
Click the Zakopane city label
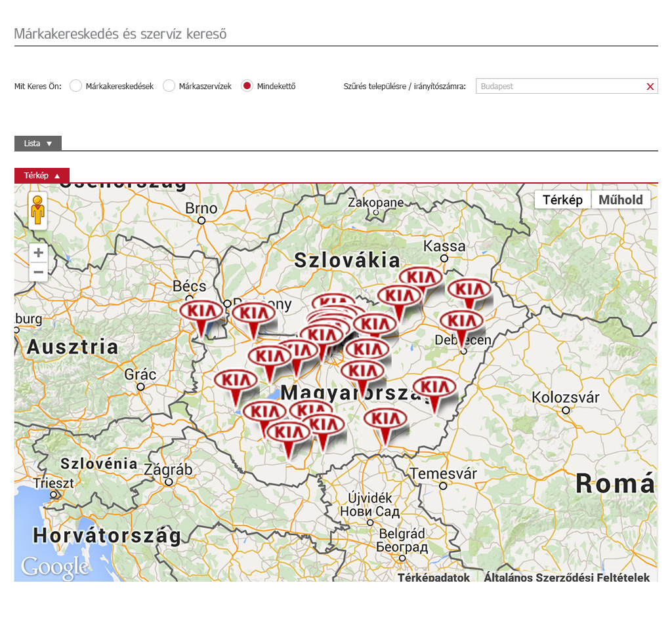(376, 202)
